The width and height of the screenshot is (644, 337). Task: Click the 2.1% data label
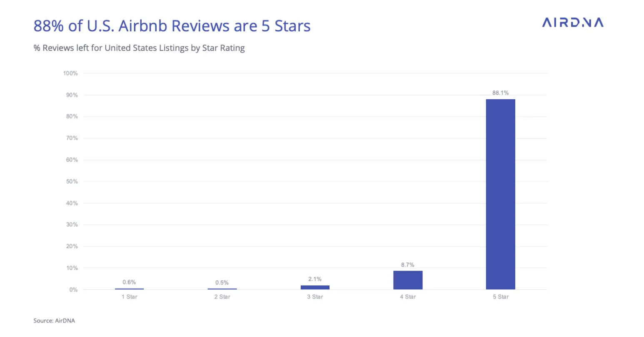point(315,279)
